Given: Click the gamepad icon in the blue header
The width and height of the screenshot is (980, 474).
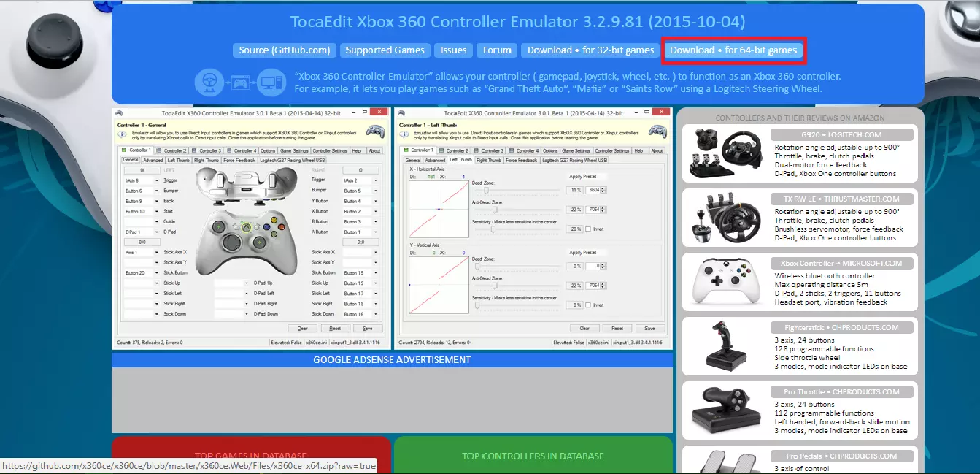Looking at the screenshot, I should [x=239, y=81].
